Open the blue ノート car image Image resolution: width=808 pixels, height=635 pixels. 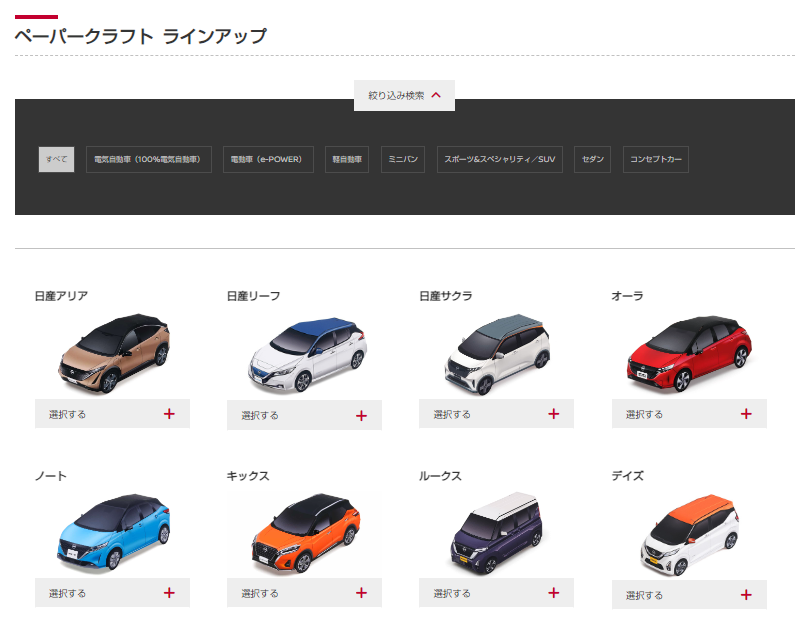pos(113,534)
